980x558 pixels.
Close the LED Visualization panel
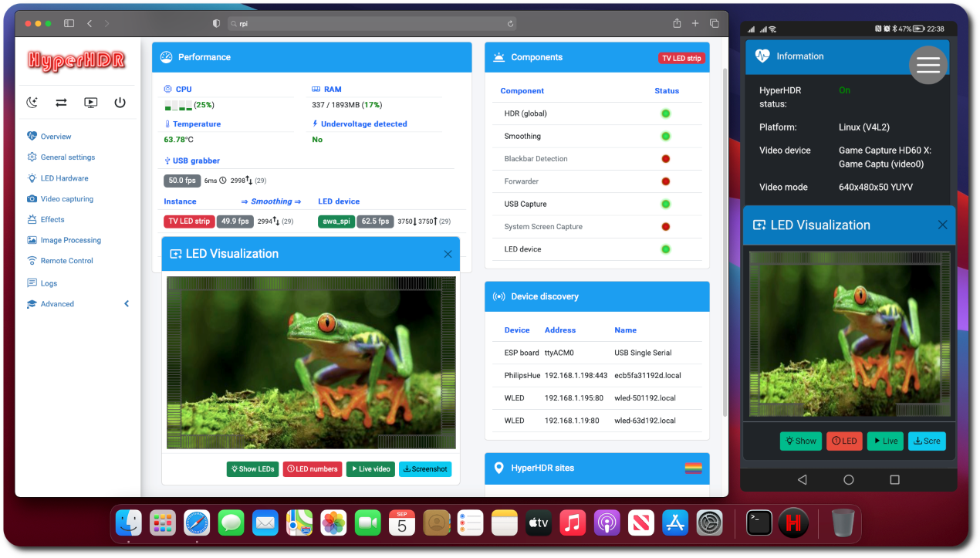pos(448,254)
